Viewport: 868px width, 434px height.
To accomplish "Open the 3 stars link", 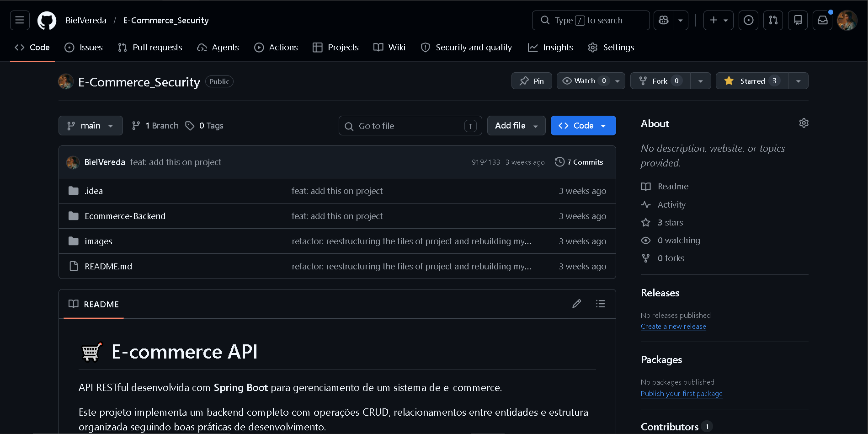I will pos(662,222).
